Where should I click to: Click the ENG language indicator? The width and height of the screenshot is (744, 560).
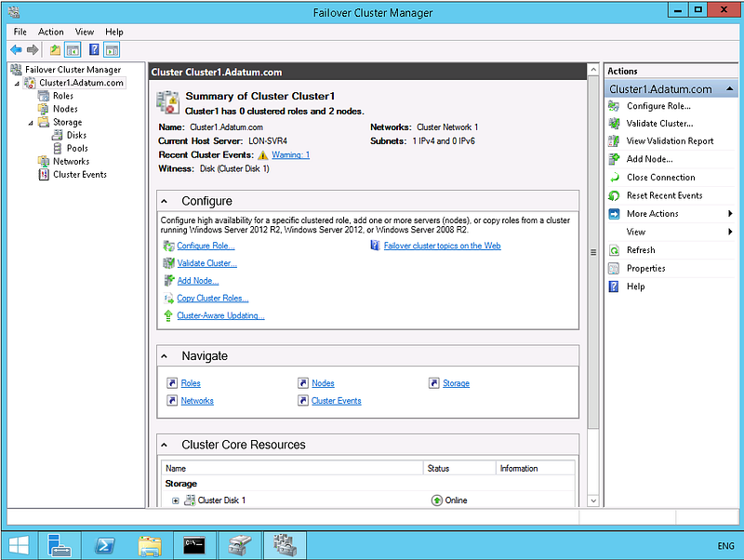tap(725, 546)
